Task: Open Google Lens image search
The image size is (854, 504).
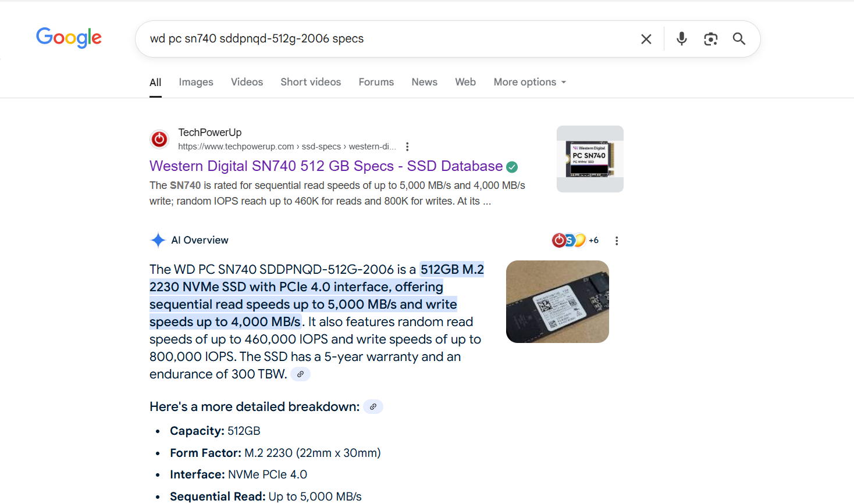Action: coord(710,38)
